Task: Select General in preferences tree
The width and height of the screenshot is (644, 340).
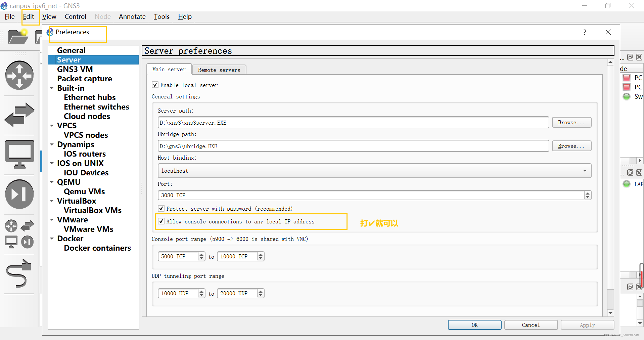Action: (x=71, y=50)
